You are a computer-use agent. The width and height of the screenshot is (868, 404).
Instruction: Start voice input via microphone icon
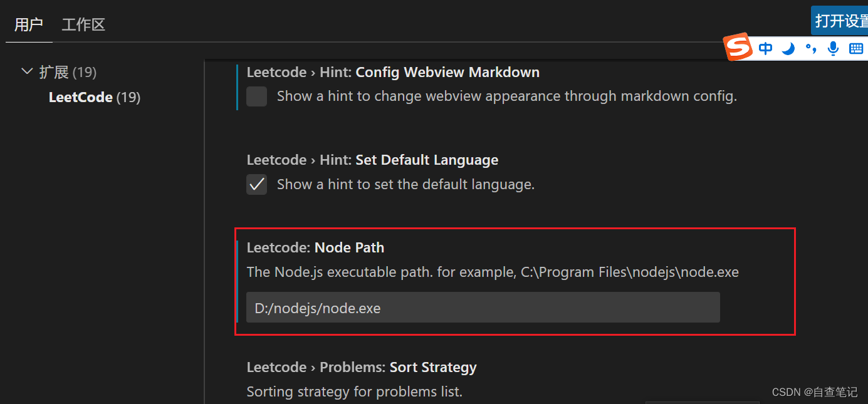coord(833,48)
